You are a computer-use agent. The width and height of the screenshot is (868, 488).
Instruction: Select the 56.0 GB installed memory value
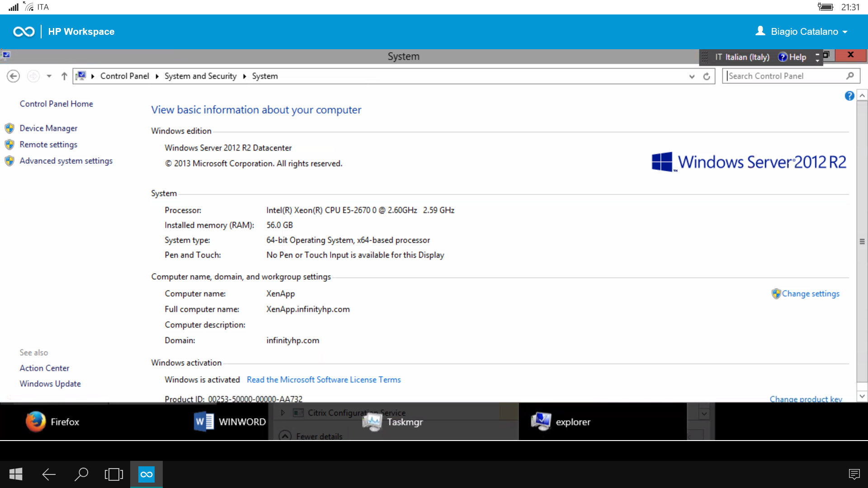click(x=279, y=225)
